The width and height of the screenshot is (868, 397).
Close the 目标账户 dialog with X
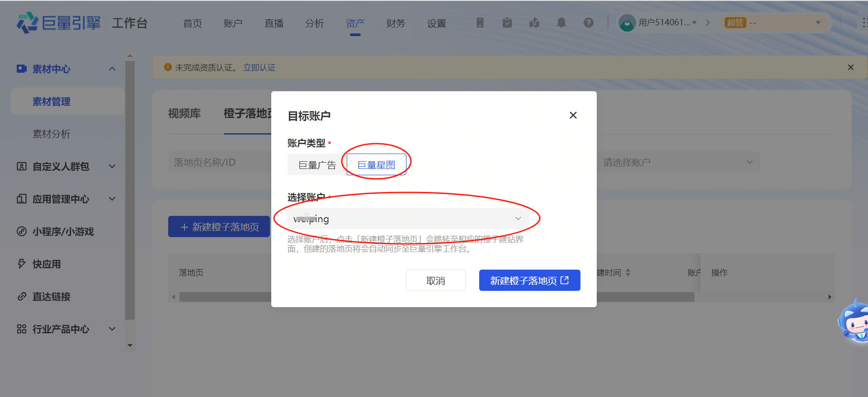click(x=573, y=115)
